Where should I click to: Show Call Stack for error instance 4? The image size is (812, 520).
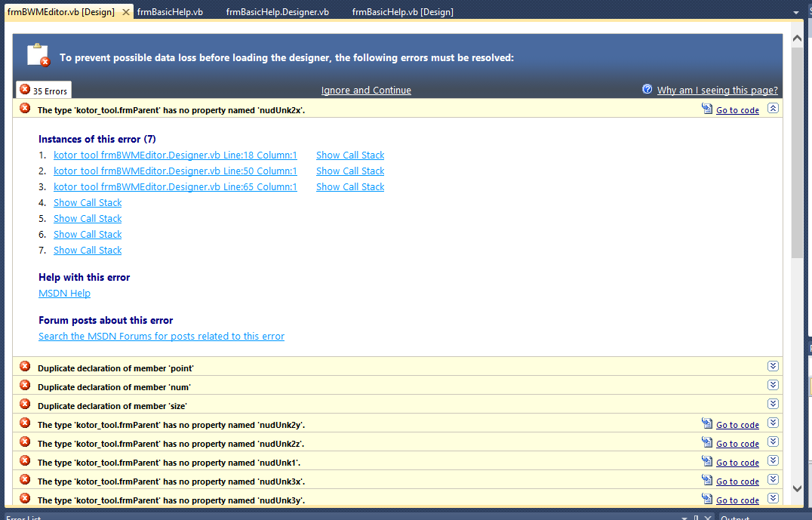coord(88,203)
